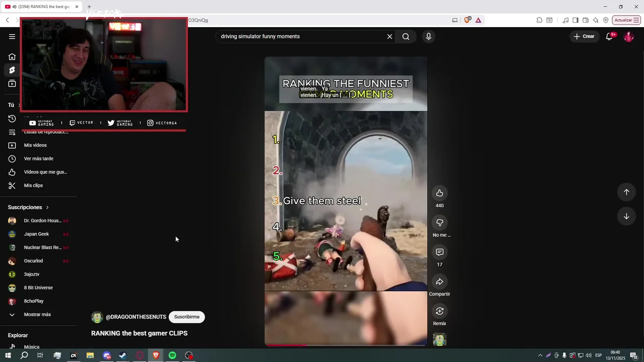Open volume control in system tray
This screenshot has height=362, width=644.
tap(589, 355)
